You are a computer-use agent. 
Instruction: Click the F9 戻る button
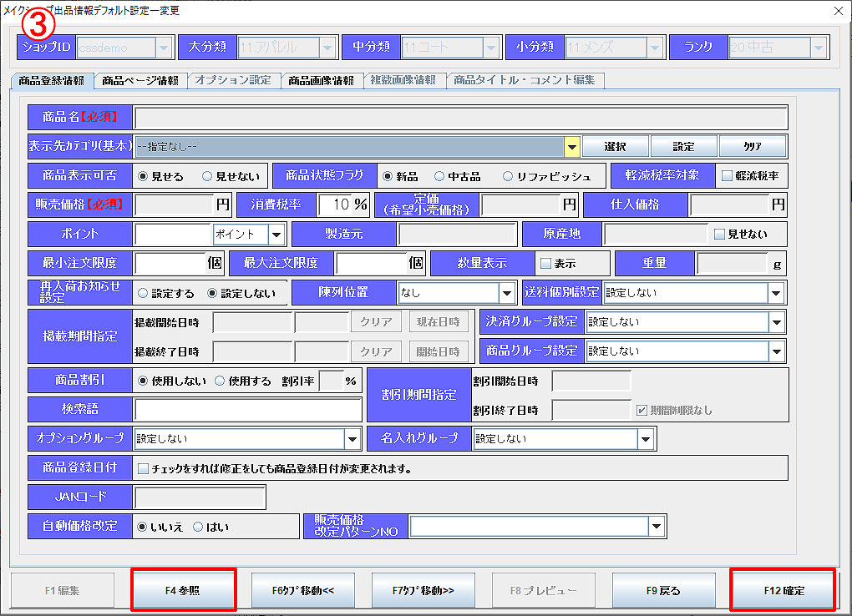coord(663,590)
